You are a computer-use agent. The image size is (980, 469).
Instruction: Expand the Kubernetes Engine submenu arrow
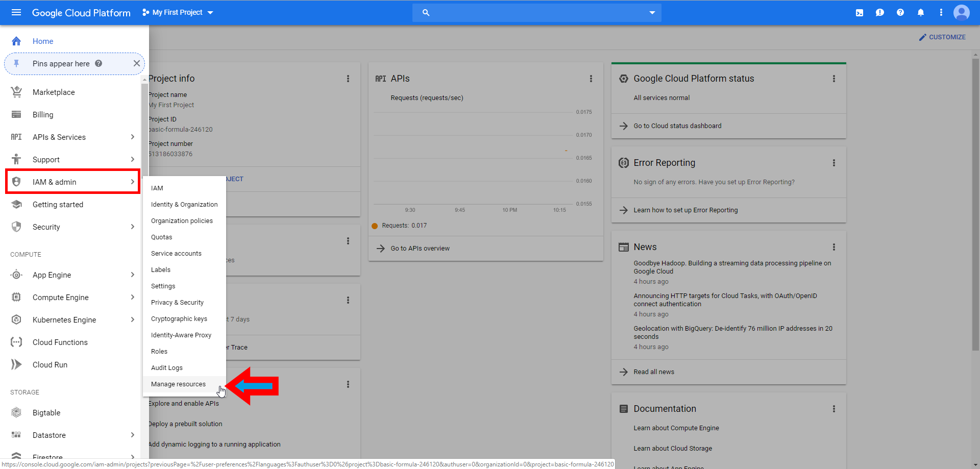pos(132,319)
